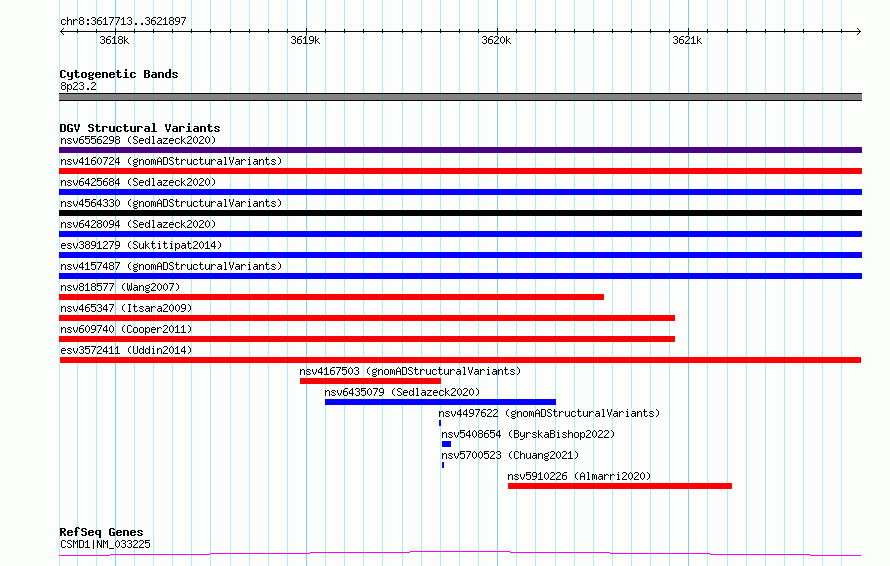Open nsv6428094 (Sedlazeck2020) label
The height and width of the screenshot is (566, 890).
point(138,224)
